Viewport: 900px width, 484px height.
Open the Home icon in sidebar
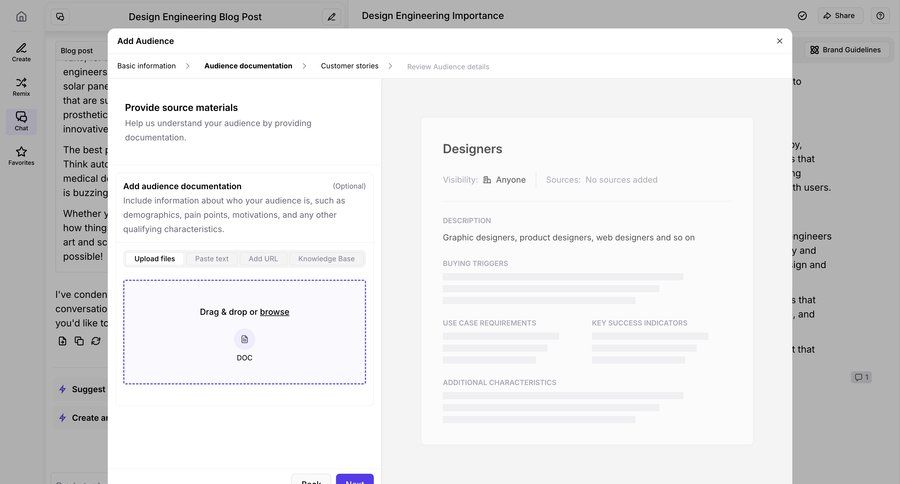[x=21, y=17]
